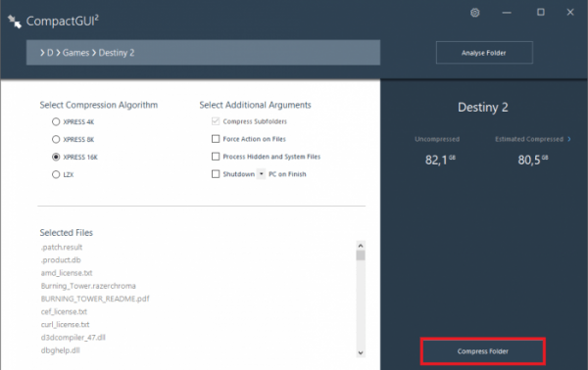Click file list scrollbar up arrow
This screenshot has height=370, width=588.
coord(361,246)
